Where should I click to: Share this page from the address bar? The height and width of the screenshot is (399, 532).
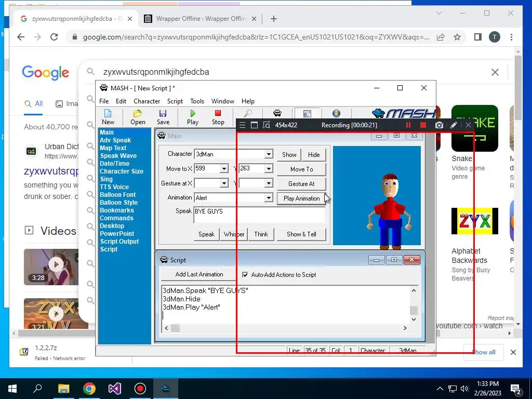(441, 37)
